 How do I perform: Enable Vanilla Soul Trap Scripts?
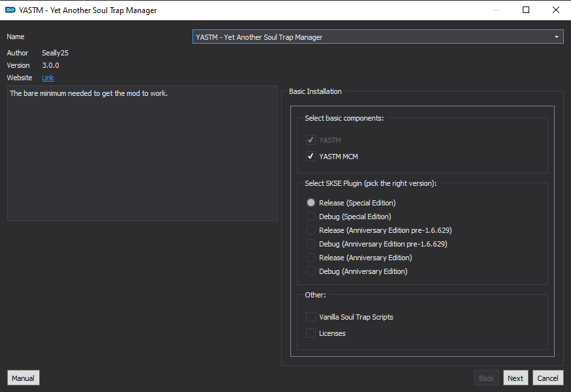click(x=311, y=316)
